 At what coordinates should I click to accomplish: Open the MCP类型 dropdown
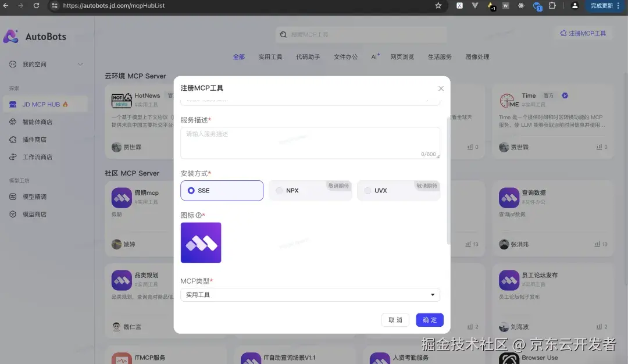[x=310, y=295]
